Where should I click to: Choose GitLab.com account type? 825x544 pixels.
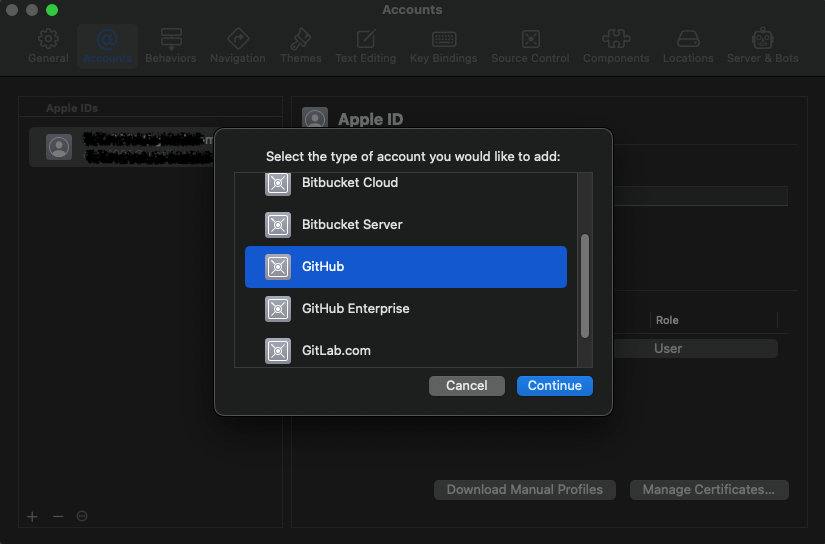[406, 349]
